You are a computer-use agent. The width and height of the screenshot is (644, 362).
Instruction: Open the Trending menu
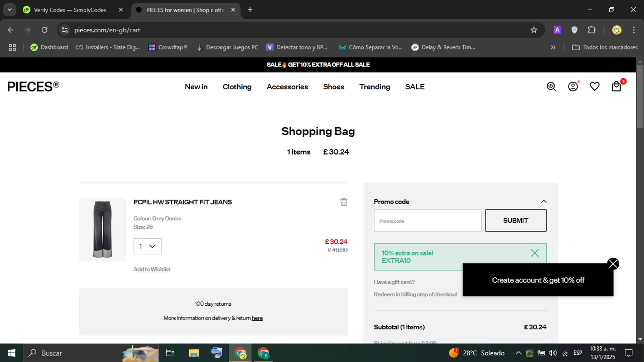[x=375, y=87]
